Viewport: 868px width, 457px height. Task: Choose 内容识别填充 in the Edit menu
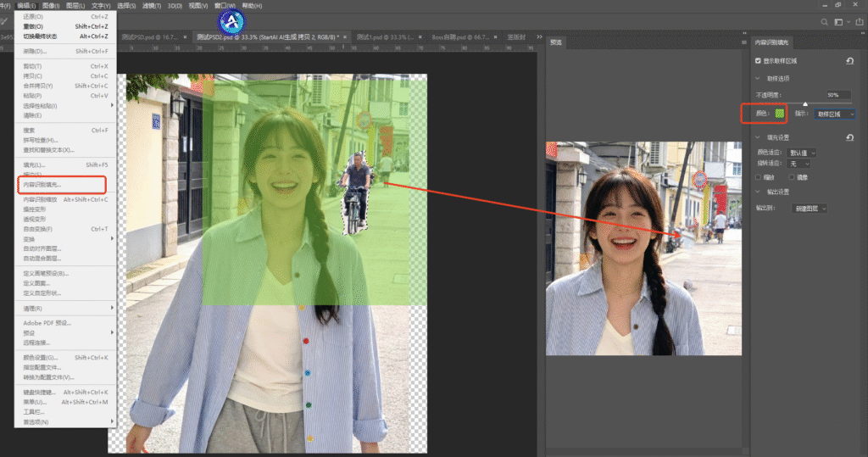coord(42,184)
